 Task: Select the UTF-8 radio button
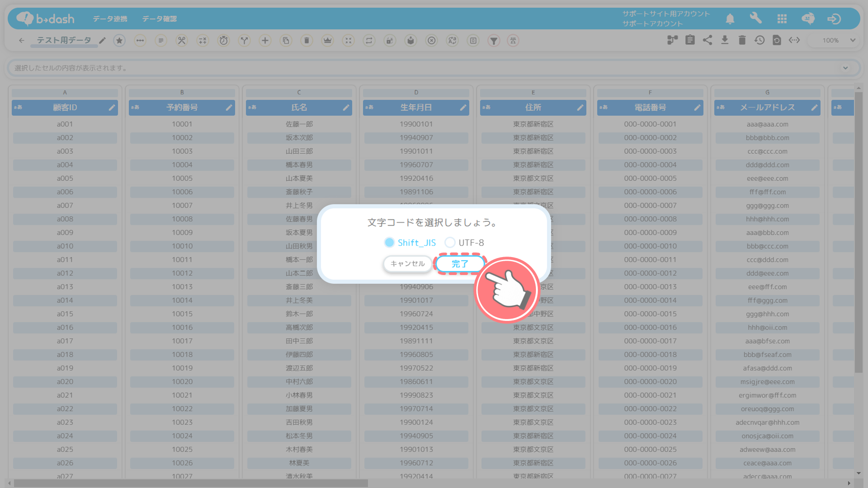(450, 242)
